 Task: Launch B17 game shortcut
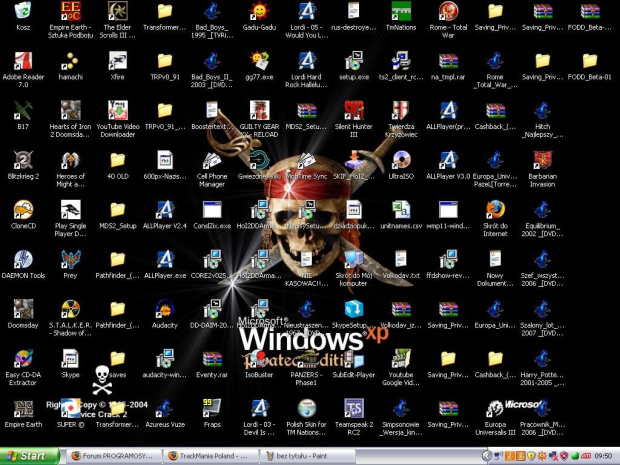tap(23, 110)
